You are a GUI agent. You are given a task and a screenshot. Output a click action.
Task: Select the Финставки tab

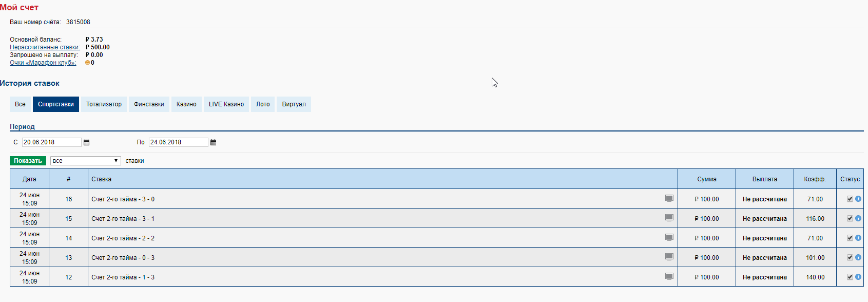coord(149,104)
